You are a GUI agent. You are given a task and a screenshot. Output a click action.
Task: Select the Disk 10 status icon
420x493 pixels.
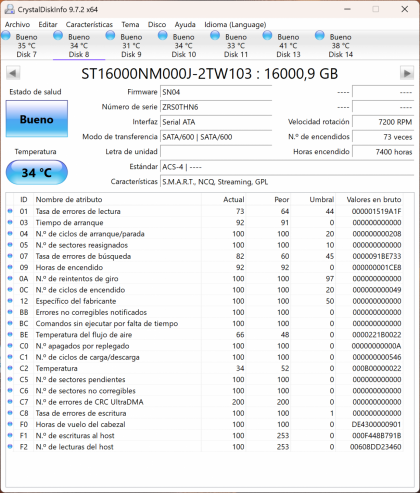click(x=163, y=35)
